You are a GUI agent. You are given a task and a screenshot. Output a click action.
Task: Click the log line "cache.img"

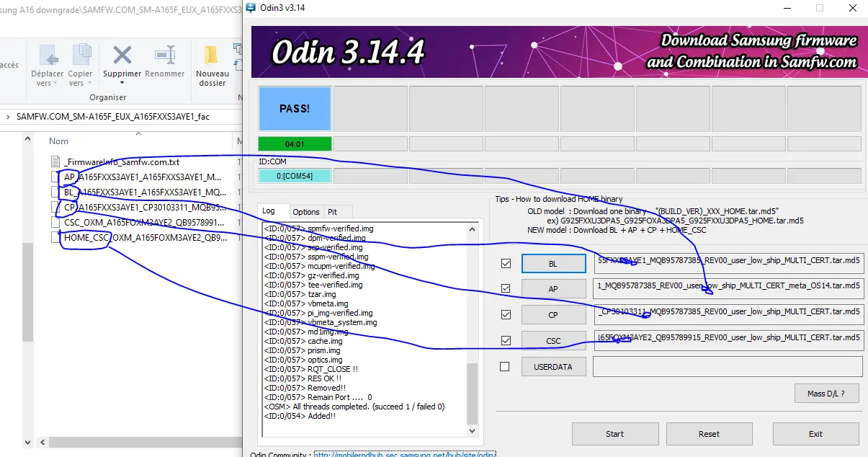pos(303,341)
